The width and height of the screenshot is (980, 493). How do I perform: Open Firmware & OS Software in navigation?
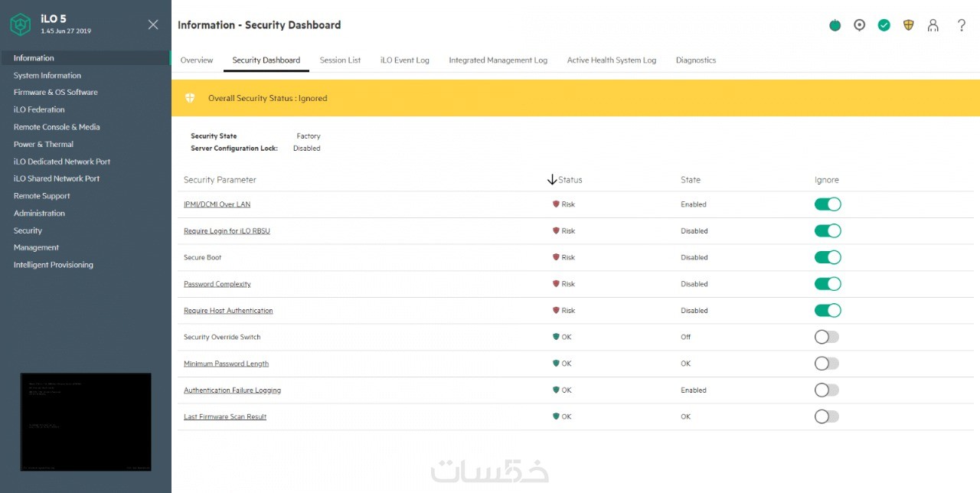56,93
